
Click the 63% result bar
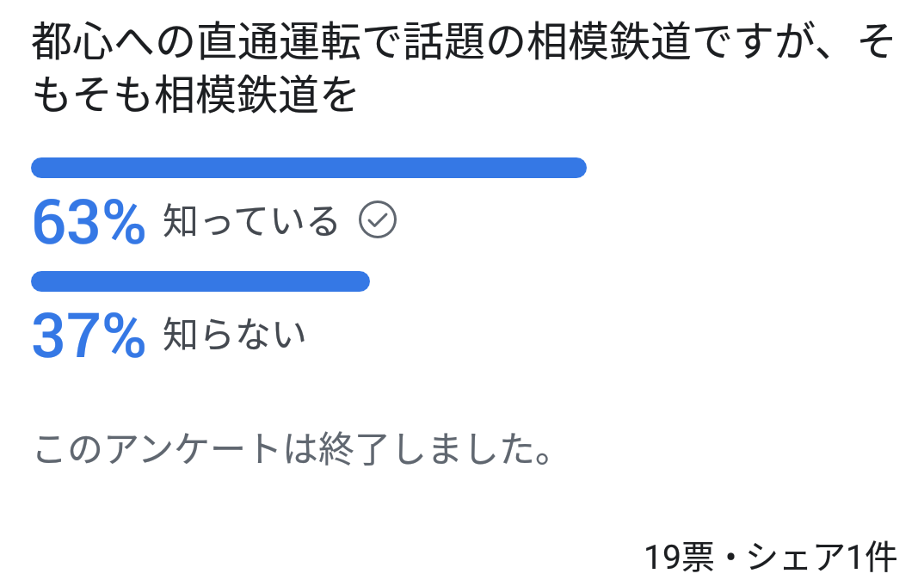[309, 168]
